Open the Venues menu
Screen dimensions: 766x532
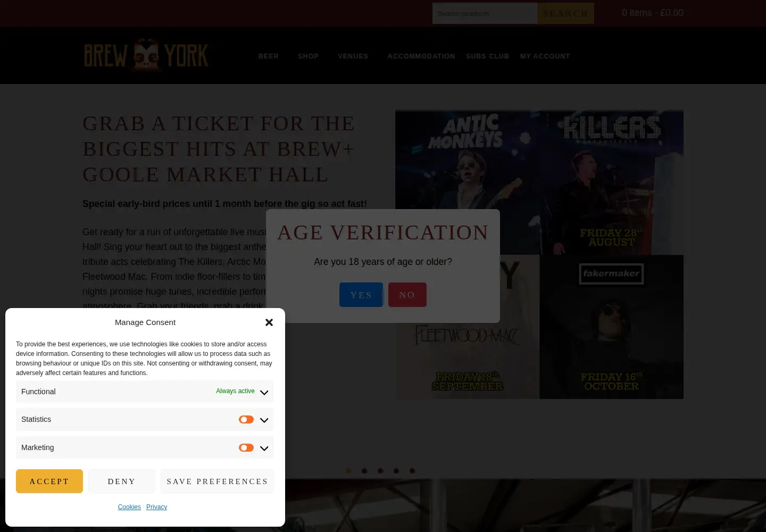353,56
